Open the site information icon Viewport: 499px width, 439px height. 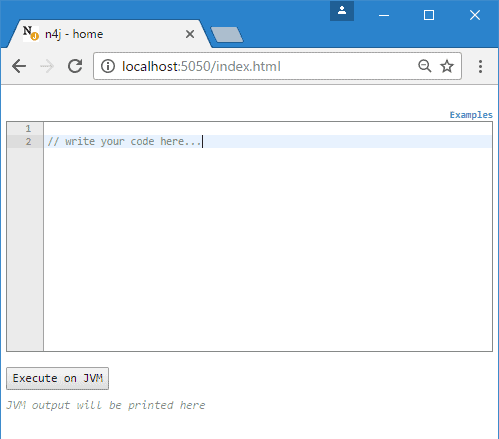(x=108, y=66)
